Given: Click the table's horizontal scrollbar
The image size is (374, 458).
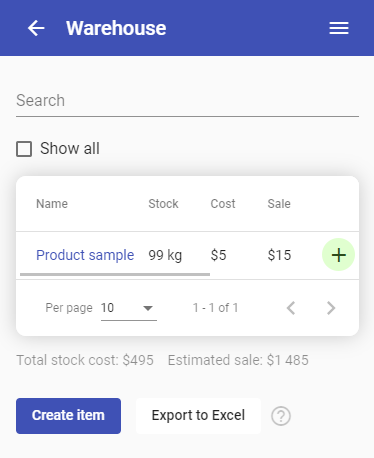Looking at the screenshot, I should (x=115, y=274).
